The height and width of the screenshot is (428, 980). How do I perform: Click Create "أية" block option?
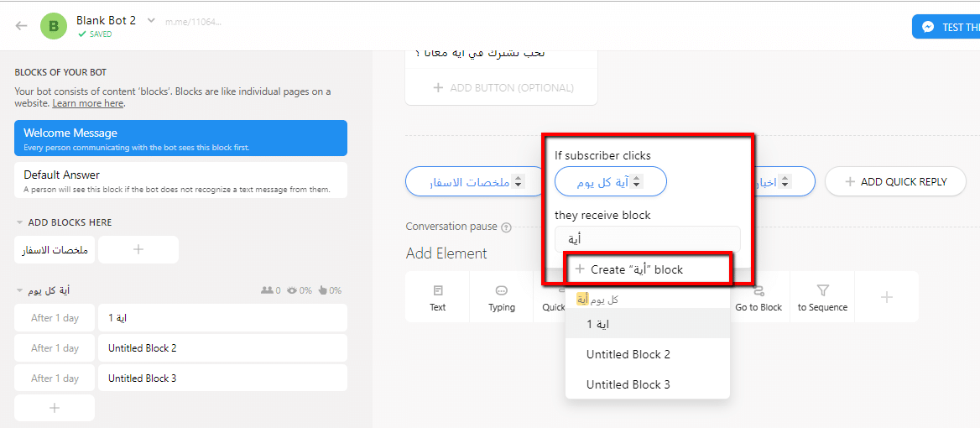pyautogui.click(x=648, y=269)
